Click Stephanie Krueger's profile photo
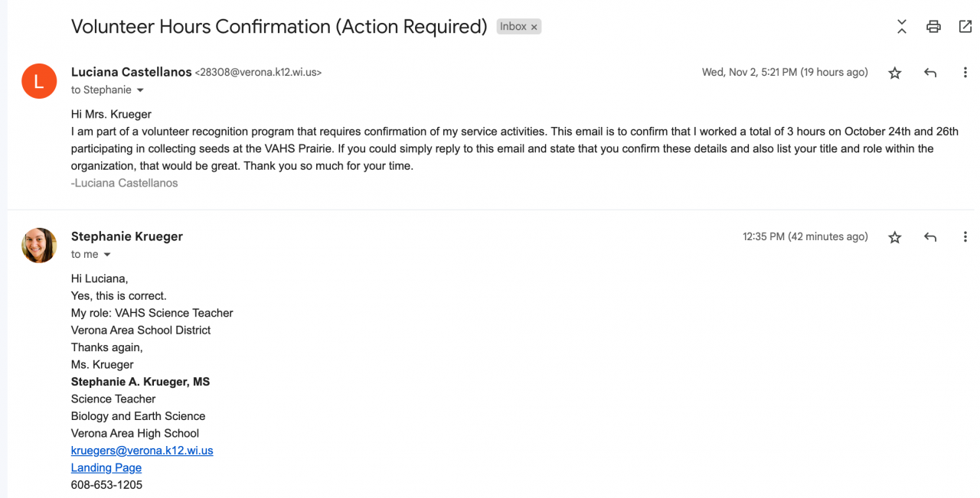The height and width of the screenshot is (498, 980). tap(39, 245)
